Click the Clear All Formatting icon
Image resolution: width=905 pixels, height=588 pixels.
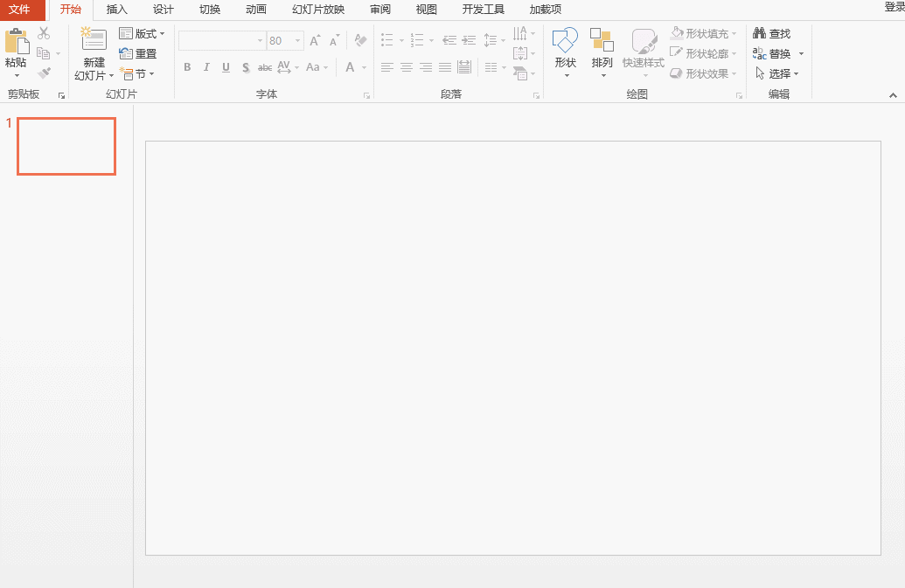[x=359, y=39]
